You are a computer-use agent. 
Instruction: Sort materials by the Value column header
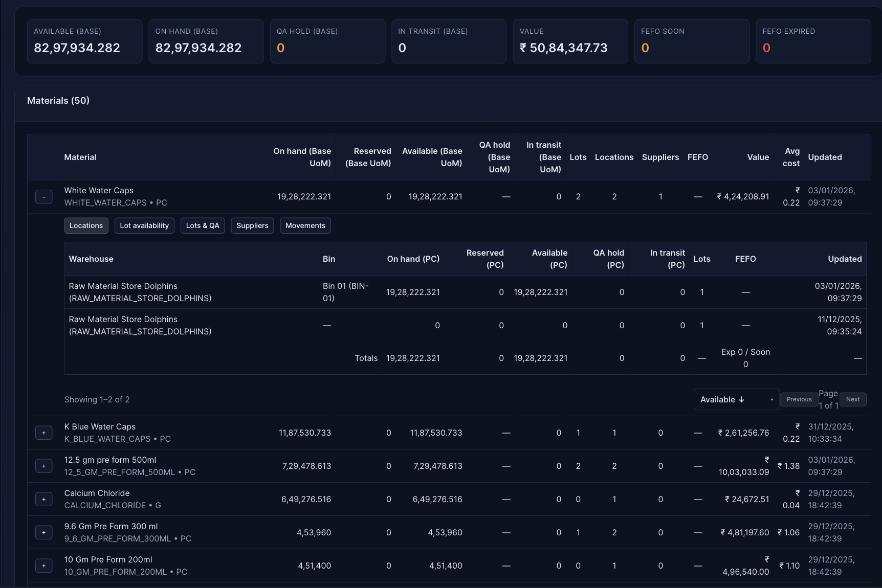tap(758, 157)
